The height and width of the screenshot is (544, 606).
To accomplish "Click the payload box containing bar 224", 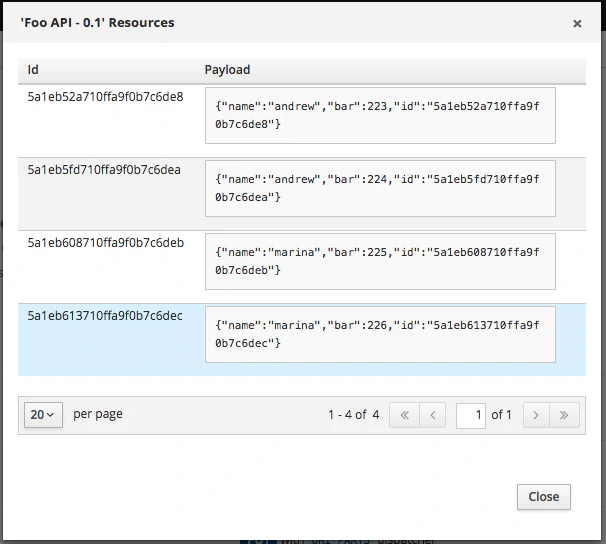I will pyautogui.click(x=379, y=189).
